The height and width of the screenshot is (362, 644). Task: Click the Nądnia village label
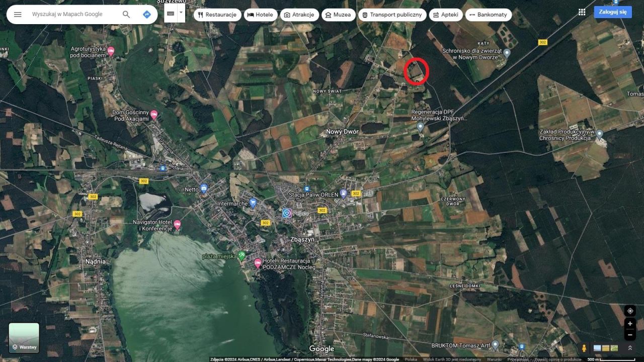point(96,261)
